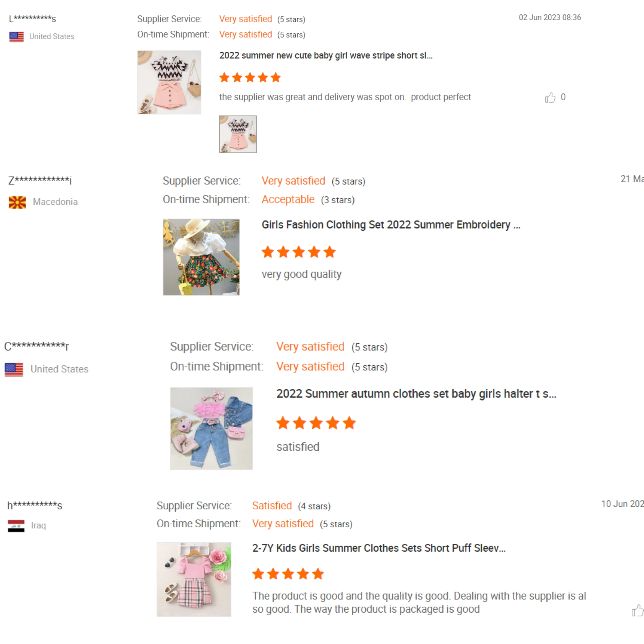Click the United States flag beside L***s

pos(16,37)
